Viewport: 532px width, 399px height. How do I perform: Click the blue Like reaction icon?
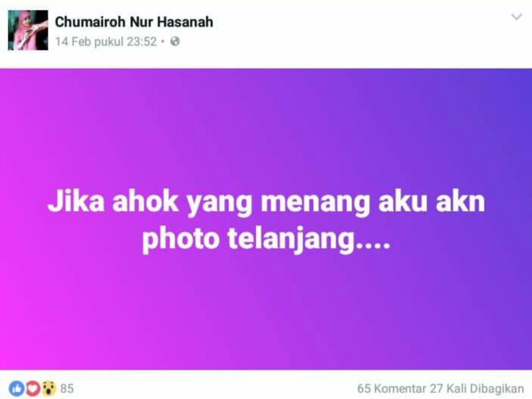coord(17,388)
